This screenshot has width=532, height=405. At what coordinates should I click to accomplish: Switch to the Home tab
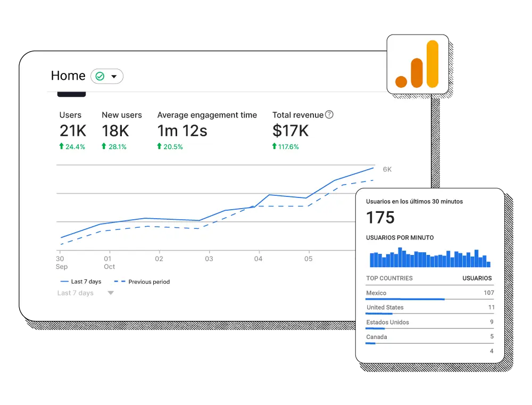pyautogui.click(x=68, y=76)
